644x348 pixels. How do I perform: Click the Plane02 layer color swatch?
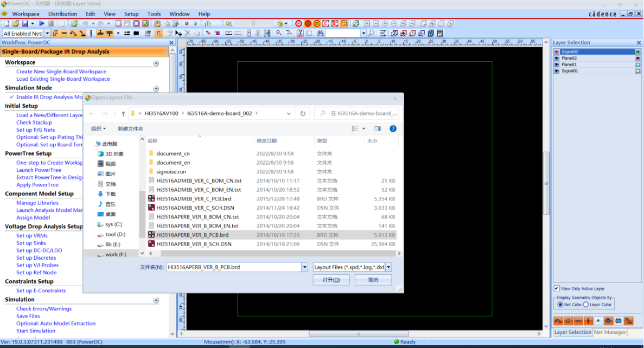click(x=638, y=59)
